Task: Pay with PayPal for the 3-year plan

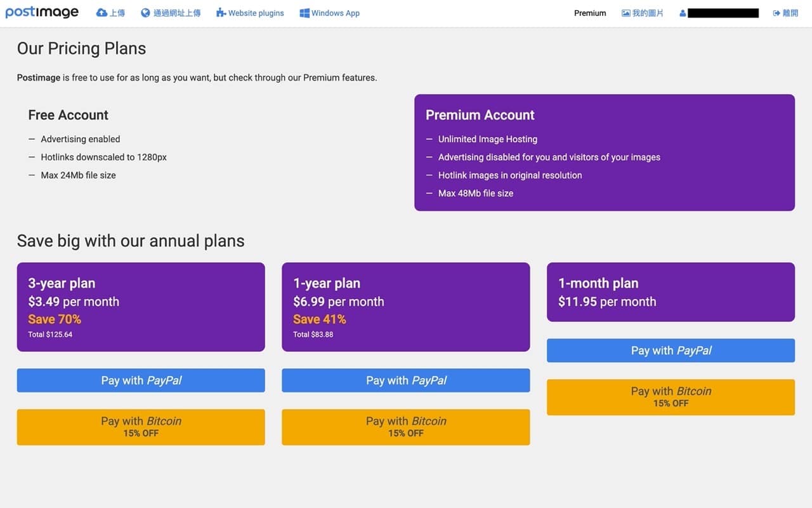Action: 141,380
